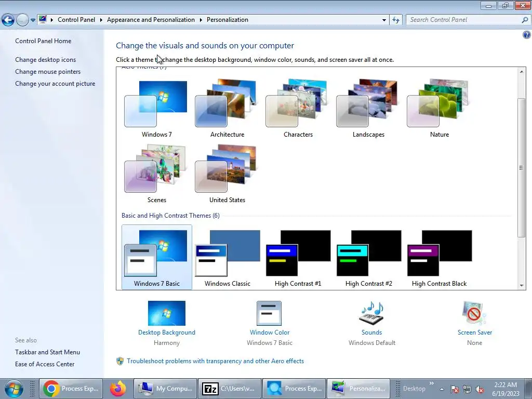532x399 pixels.
Task: Click the Forward navigation arrow
Action: coord(22,20)
